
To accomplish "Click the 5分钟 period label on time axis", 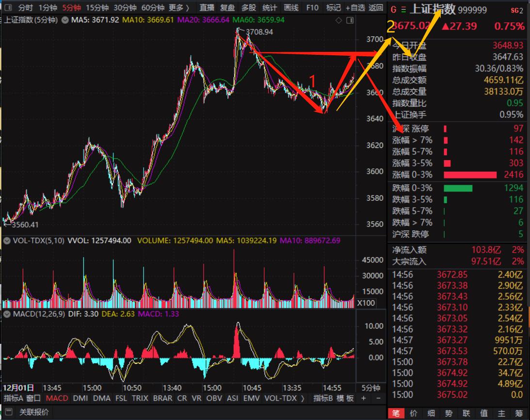I will coord(371,388).
